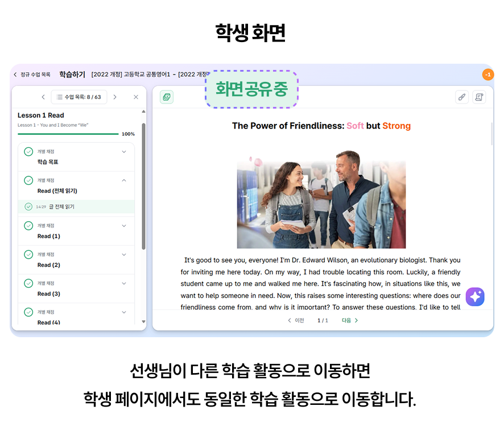This screenshot has width=504, height=439.
Task: Click subtitle Lesson 1 - You and I Become "We"
Action: click(53, 125)
